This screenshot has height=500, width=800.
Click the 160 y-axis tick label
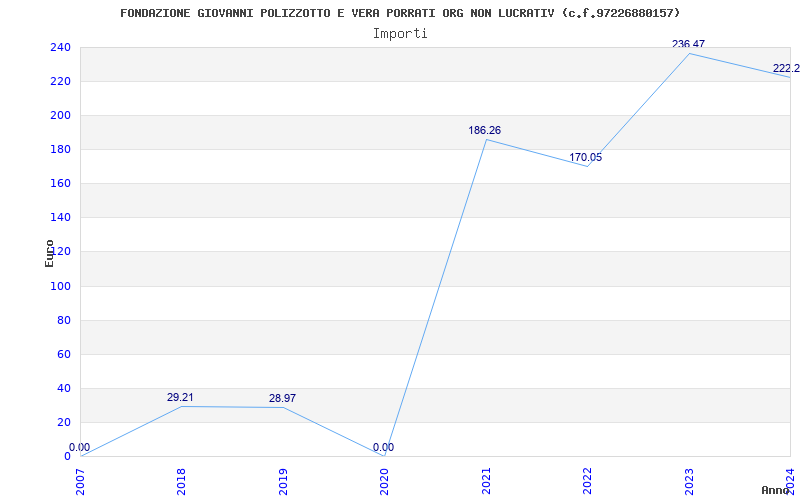(x=60, y=184)
